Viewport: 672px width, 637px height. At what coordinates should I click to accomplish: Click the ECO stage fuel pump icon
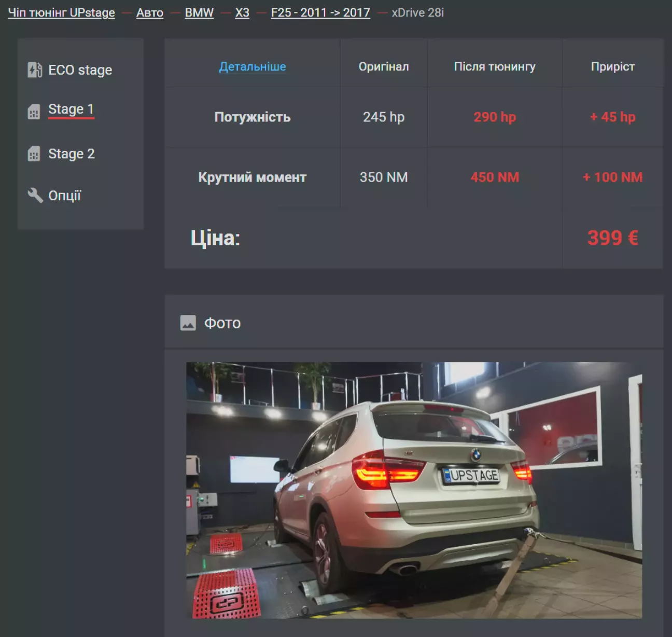tap(35, 70)
